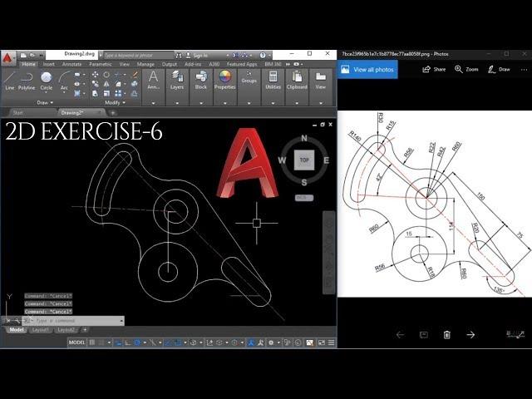Open Circle tool dropdown arrow

47,92
